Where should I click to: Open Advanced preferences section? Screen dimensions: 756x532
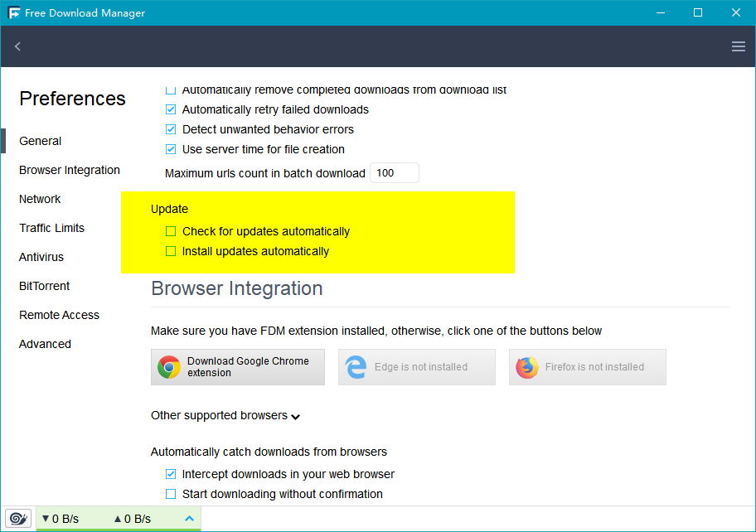(46, 344)
